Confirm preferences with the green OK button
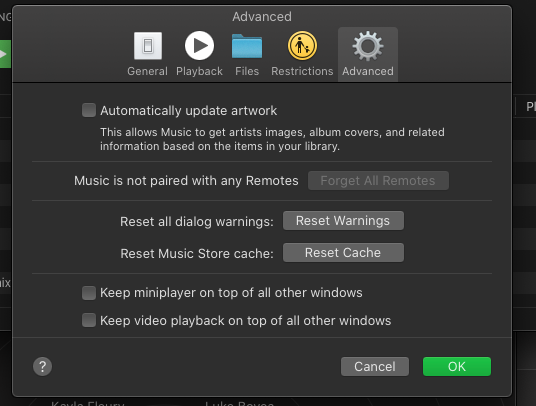Screen dimensions: 536x406 tap(457, 367)
